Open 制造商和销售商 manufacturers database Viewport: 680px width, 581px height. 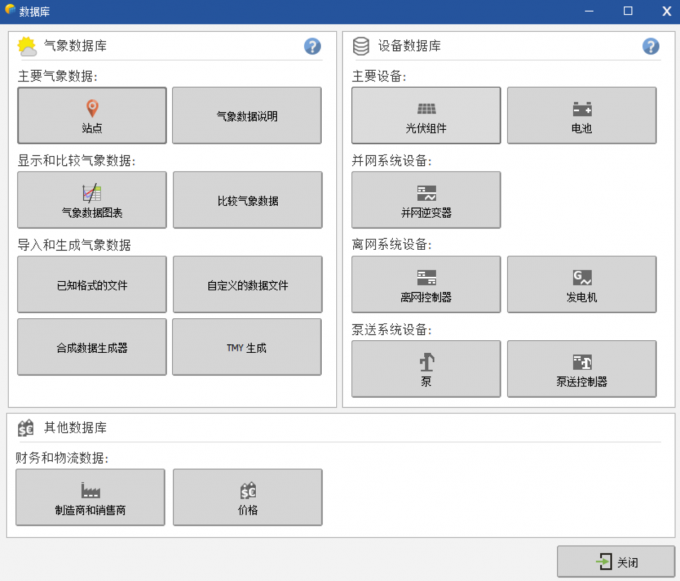tap(90, 497)
